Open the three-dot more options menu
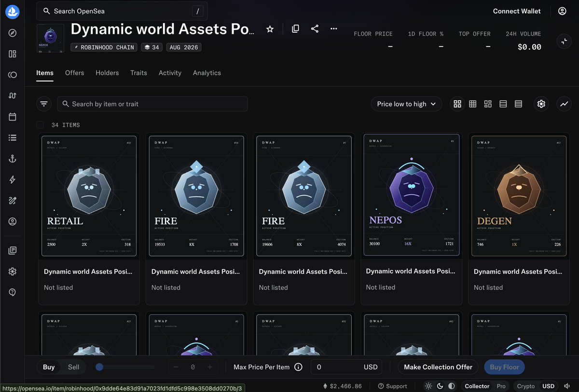Image resolution: width=579 pixels, height=392 pixels. tap(334, 29)
